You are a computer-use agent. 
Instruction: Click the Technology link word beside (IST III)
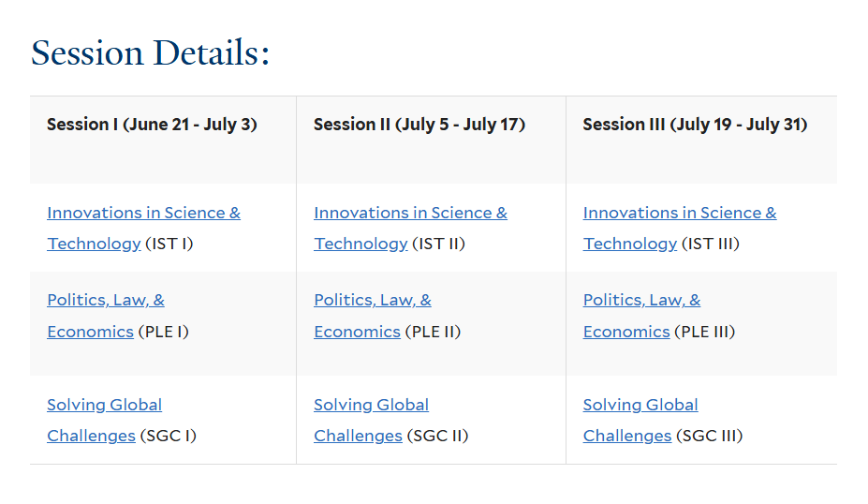(629, 244)
